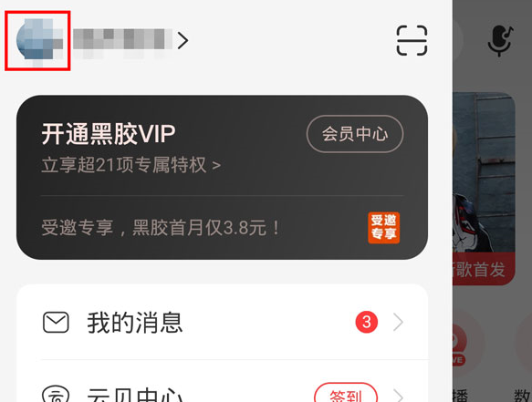Tap the 签到 check-in button

[x=346, y=393]
